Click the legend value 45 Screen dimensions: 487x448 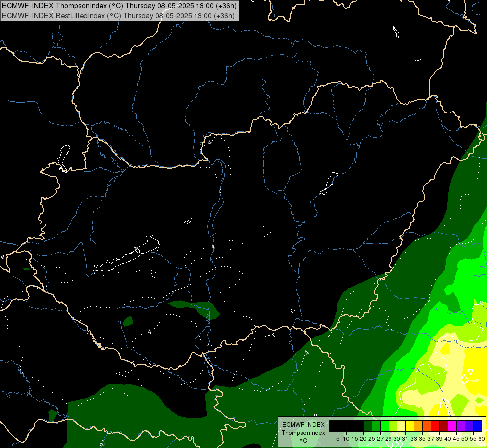pos(456,439)
